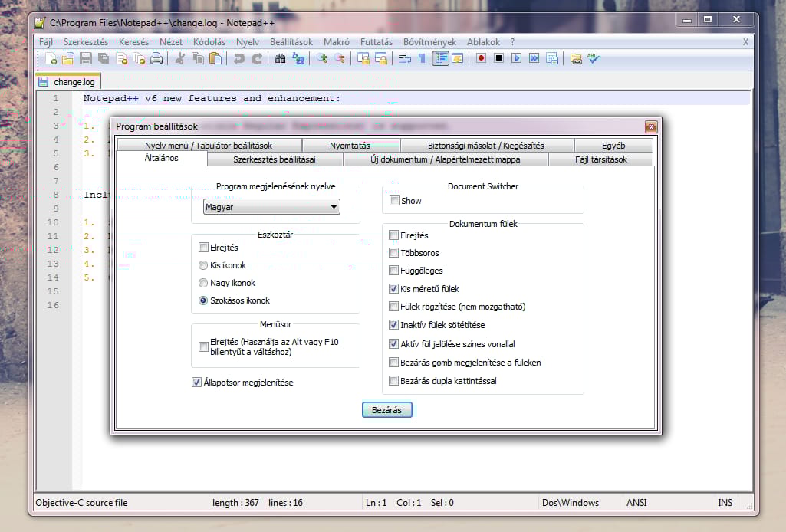
Task: Click the Synchronize horizontal scrolling icon
Action: point(381,58)
